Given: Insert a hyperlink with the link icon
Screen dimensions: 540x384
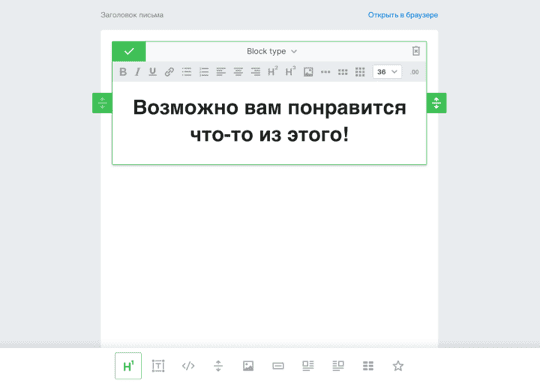Looking at the screenshot, I should (169, 72).
